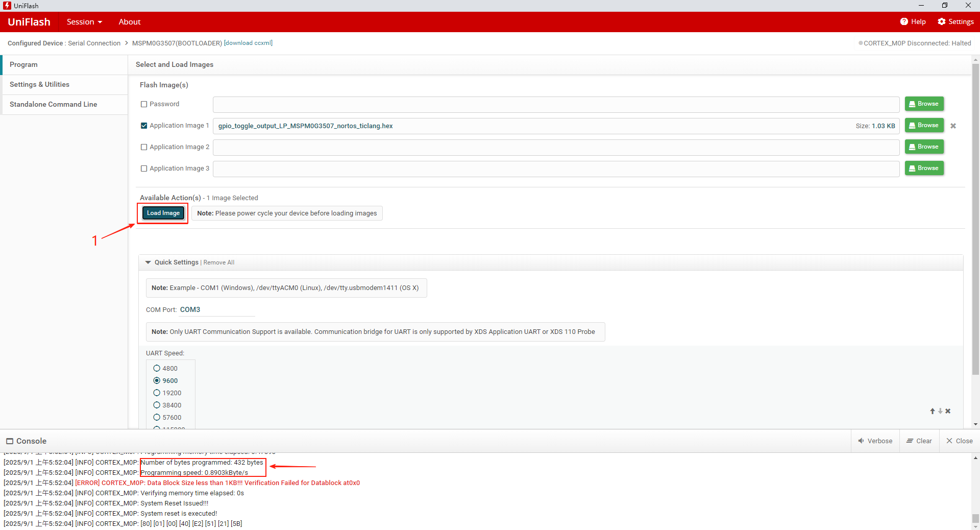Viewport: 980px width, 530px height.
Task: Open the About menu
Action: [x=130, y=22]
